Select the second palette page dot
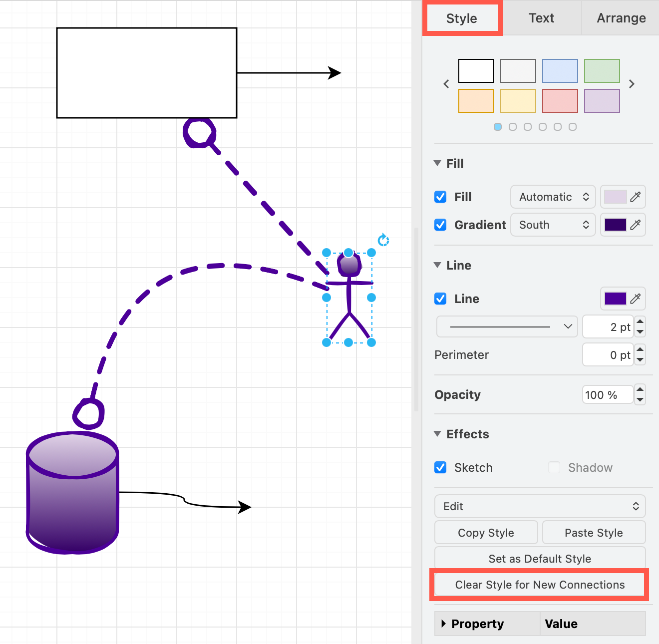The height and width of the screenshot is (644, 659). click(x=513, y=127)
